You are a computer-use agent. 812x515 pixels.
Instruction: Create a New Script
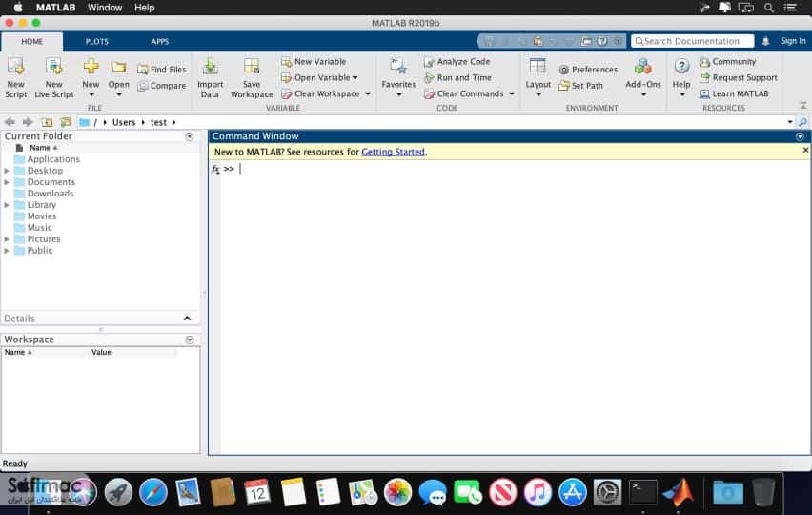click(15, 77)
